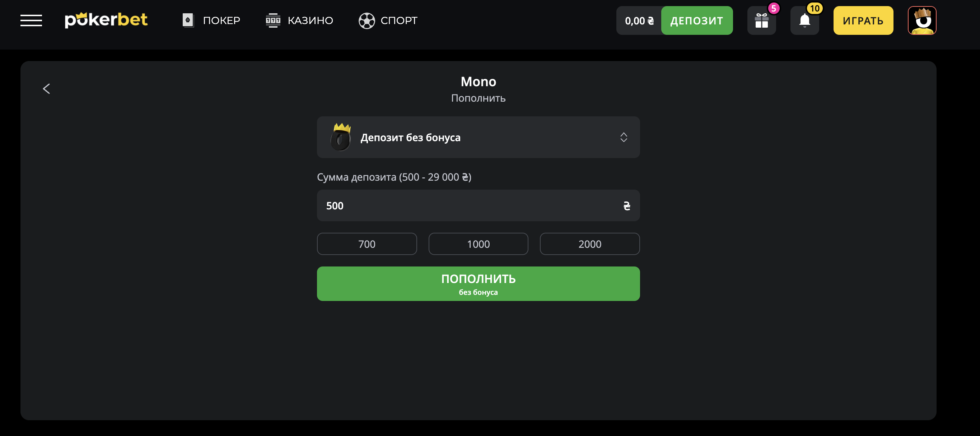Click the Сумма депозита label

click(394, 177)
